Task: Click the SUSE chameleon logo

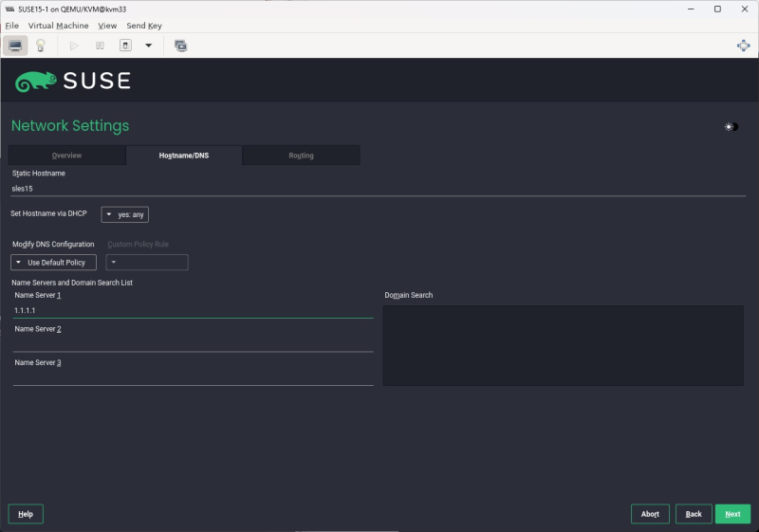Action: click(35, 81)
